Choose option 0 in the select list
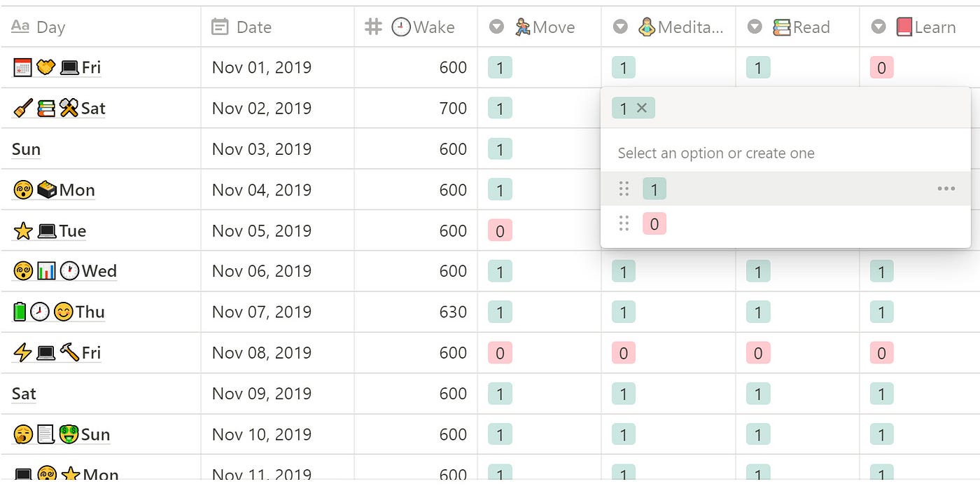The width and height of the screenshot is (980, 491). [654, 224]
